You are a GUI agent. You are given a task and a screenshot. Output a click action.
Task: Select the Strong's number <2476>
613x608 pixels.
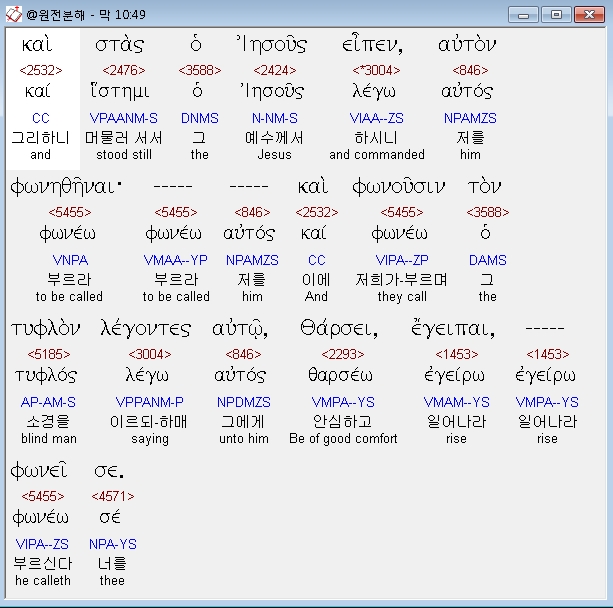124,70
